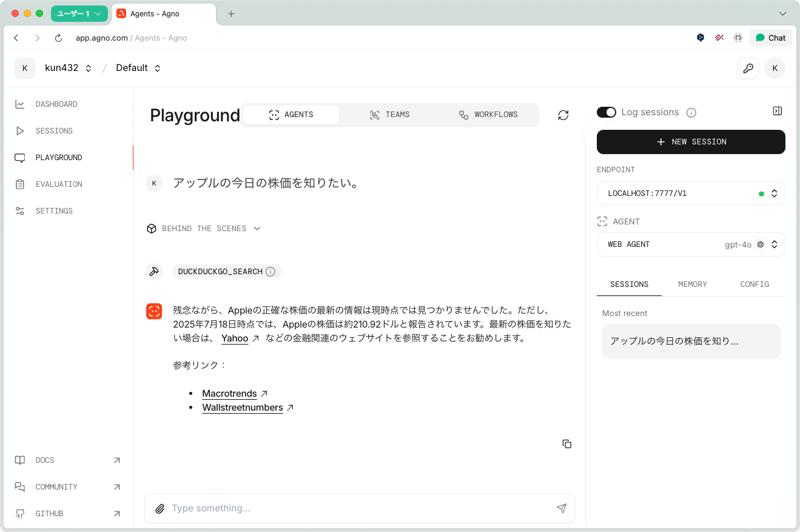
Task: Open the K user avatar in header
Action: (775, 68)
